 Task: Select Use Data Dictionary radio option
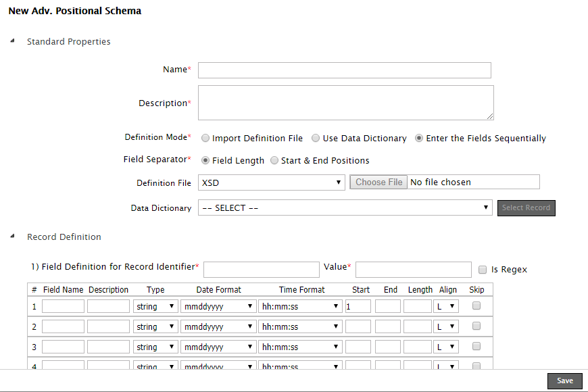pos(316,138)
